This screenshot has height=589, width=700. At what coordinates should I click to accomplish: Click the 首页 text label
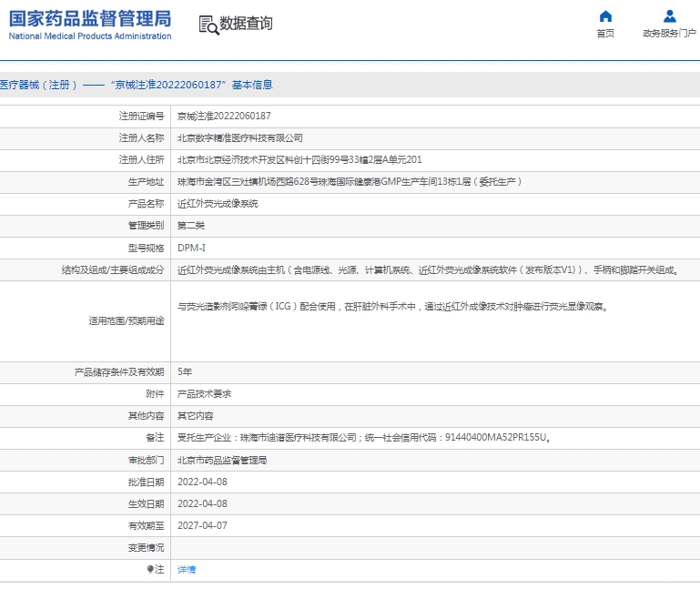pos(605,33)
